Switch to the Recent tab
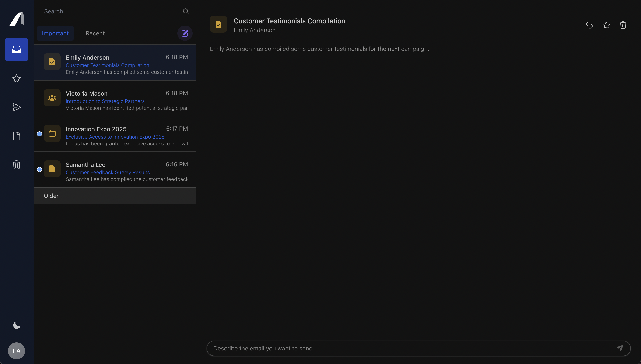This screenshot has width=641, height=364. tap(95, 33)
